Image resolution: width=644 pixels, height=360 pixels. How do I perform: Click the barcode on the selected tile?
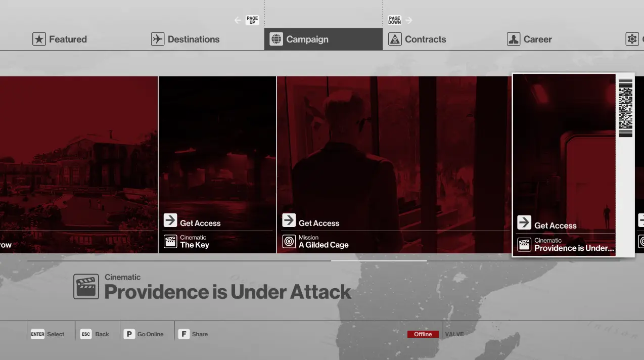(x=625, y=108)
